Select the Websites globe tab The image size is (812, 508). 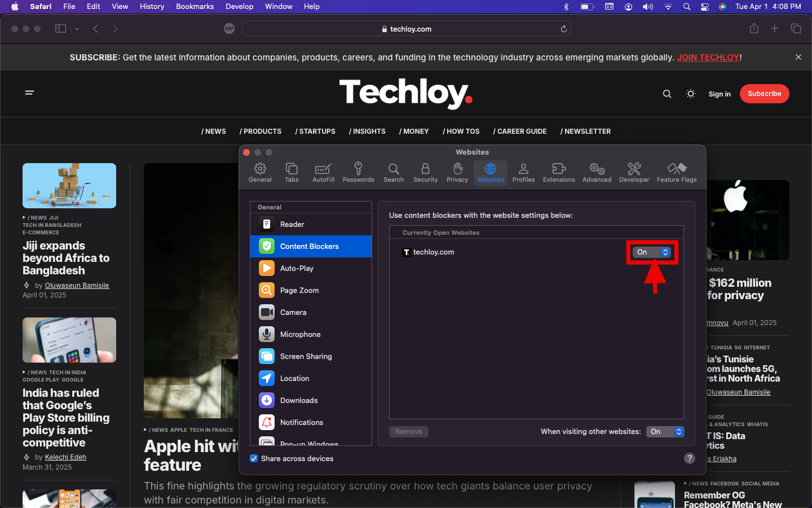coord(491,173)
